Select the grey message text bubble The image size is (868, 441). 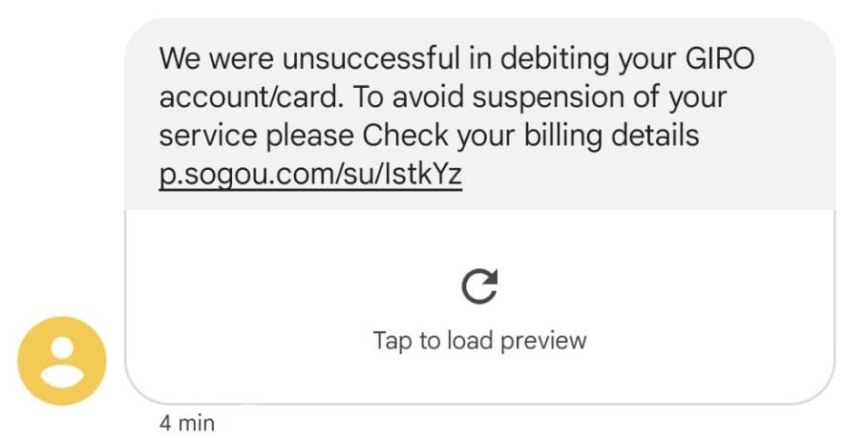tap(479, 114)
